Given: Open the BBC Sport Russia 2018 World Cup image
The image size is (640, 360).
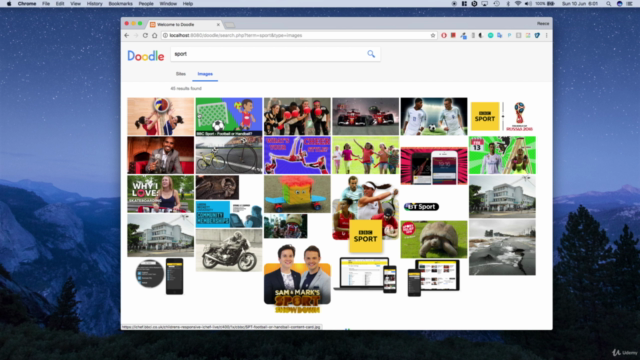Looking at the screenshot, I should tap(502, 116).
